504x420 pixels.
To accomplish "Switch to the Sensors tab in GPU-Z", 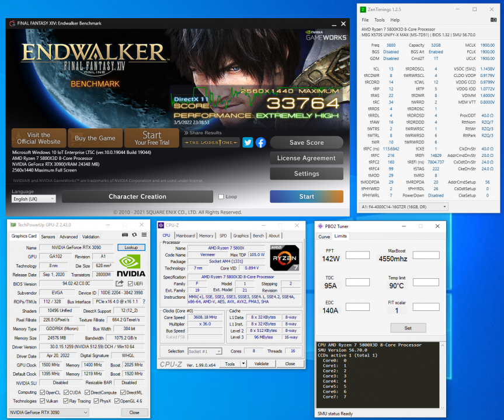I will coord(50,236).
